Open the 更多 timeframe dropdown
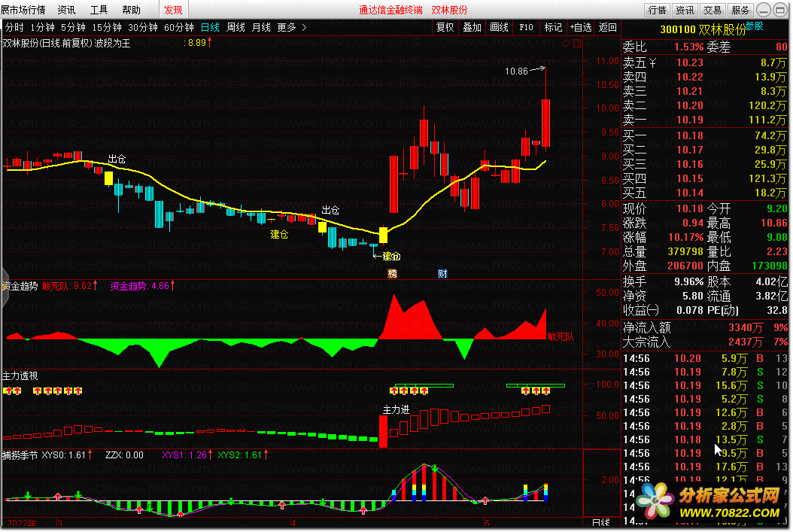Screen dimensions: 793x532 [286, 27]
